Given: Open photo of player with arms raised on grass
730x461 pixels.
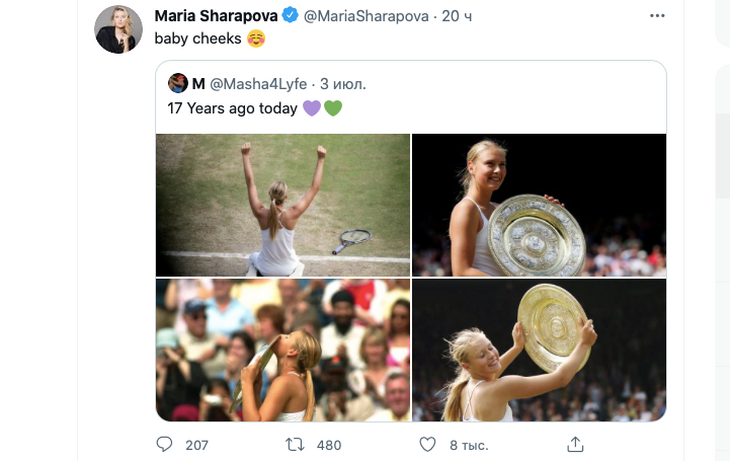Looking at the screenshot, I should coord(283,204).
